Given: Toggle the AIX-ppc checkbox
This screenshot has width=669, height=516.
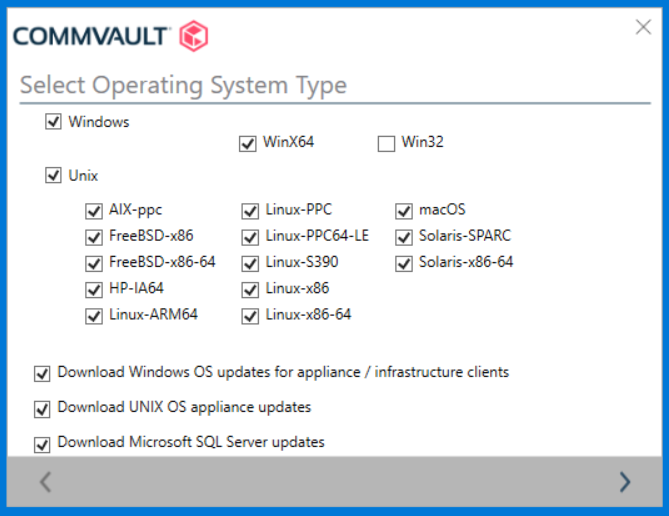Looking at the screenshot, I should 94,211.
